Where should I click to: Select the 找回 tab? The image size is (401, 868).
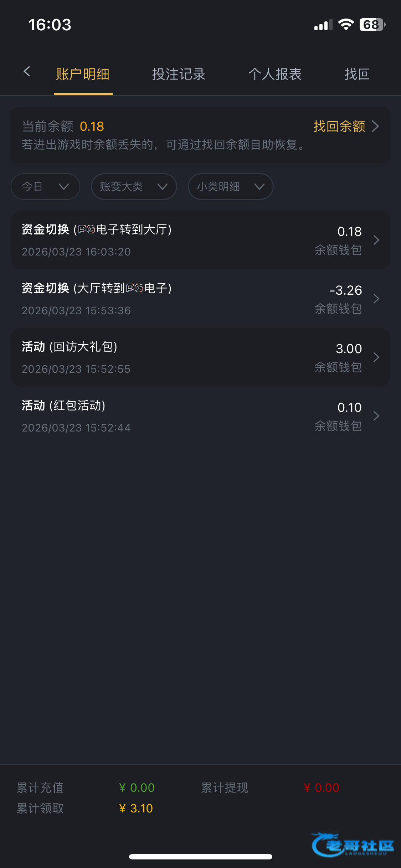pyautogui.click(x=357, y=74)
